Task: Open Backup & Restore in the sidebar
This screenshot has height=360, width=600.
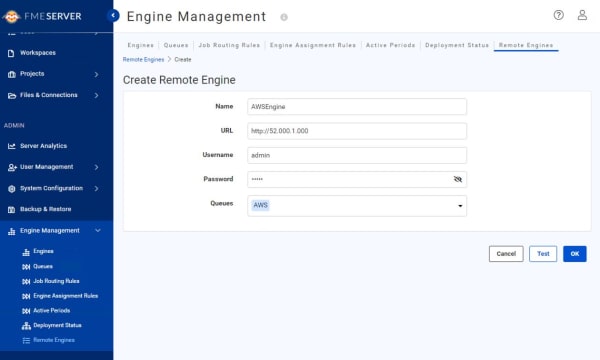Action: 46,209
